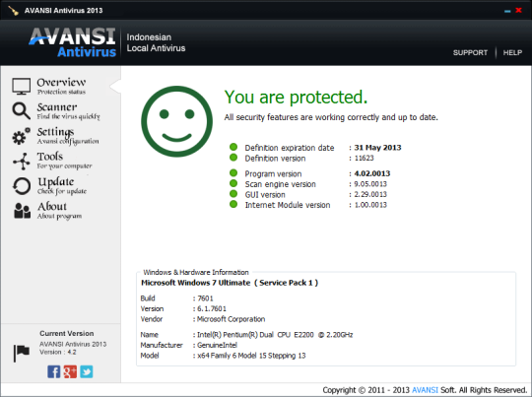Click the green smiley face status icon

pos(176,121)
